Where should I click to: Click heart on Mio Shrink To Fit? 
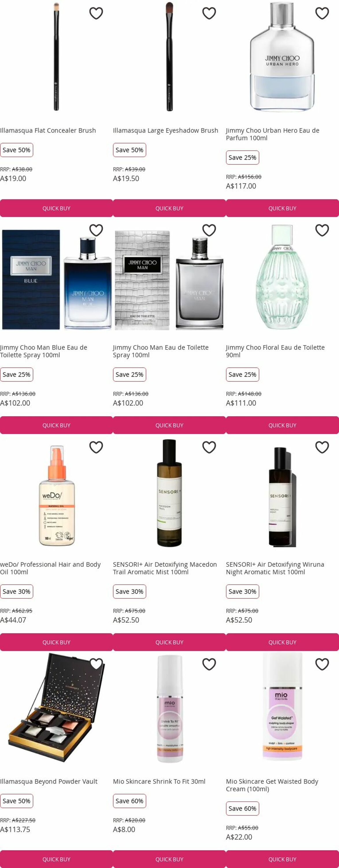(209, 665)
